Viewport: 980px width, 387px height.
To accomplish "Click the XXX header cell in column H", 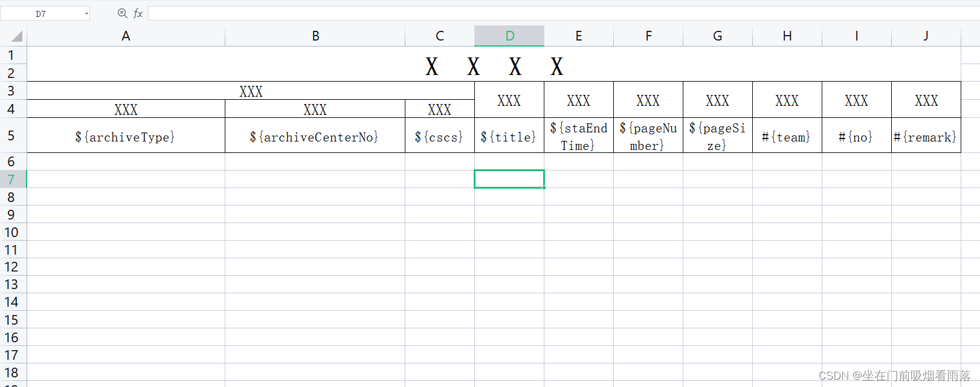I will pos(787,100).
